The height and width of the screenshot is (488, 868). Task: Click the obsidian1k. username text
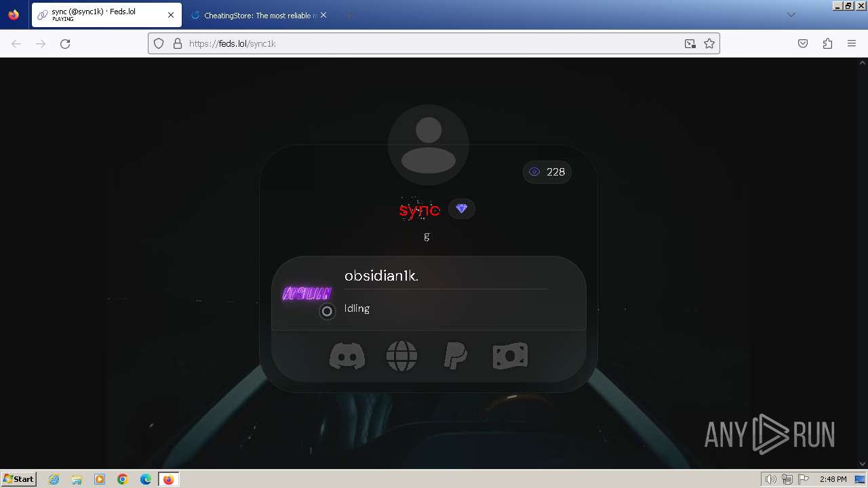click(x=382, y=276)
